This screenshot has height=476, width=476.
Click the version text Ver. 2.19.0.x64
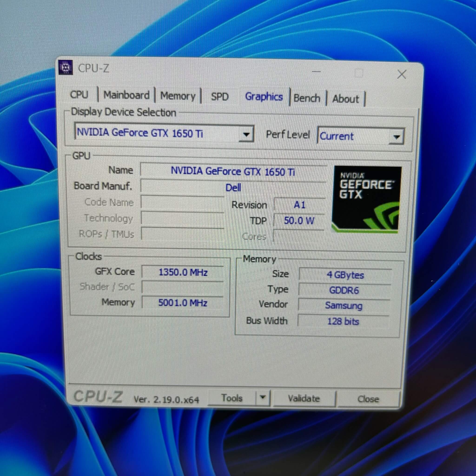166,399
